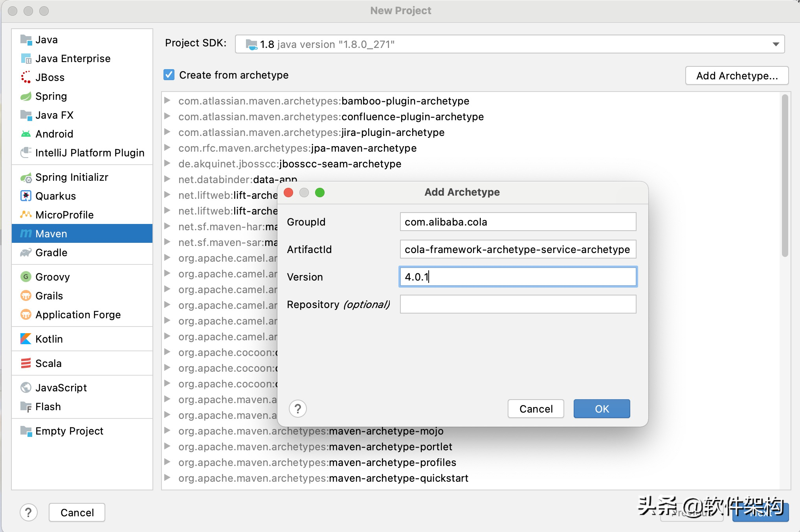The height and width of the screenshot is (532, 800).
Task: Click the archetype list vertical scrollbar
Action: 785,175
